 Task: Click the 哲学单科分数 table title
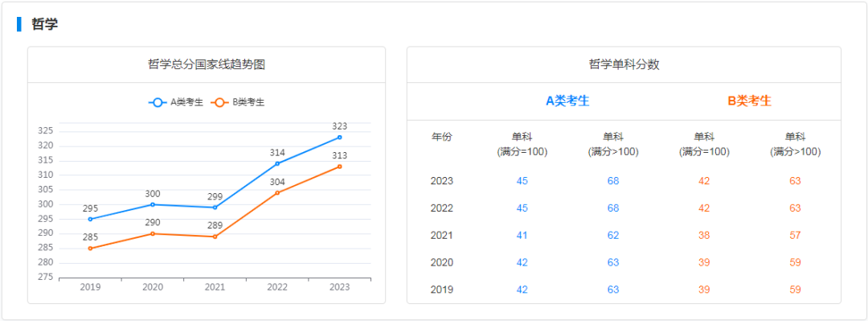tap(624, 64)
